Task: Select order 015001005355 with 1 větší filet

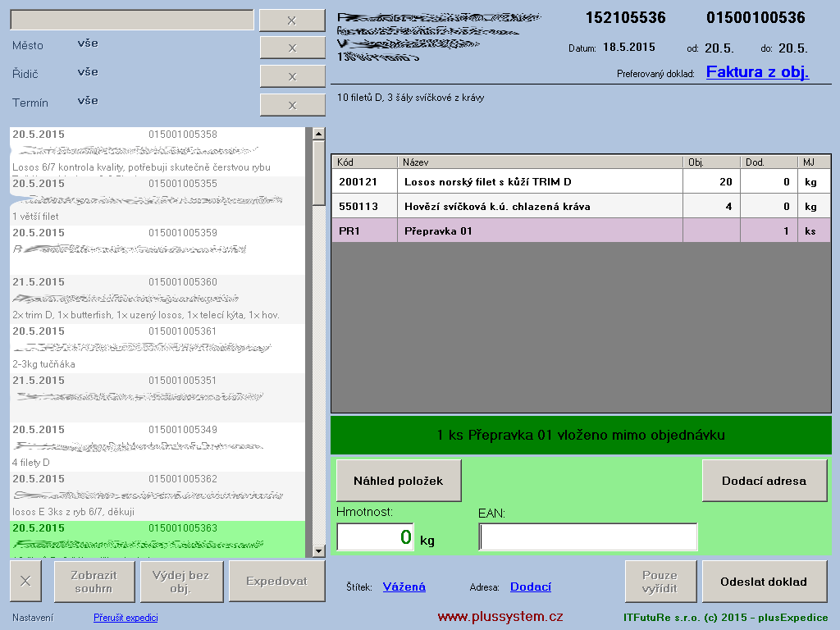Action: tap(157, 201)
